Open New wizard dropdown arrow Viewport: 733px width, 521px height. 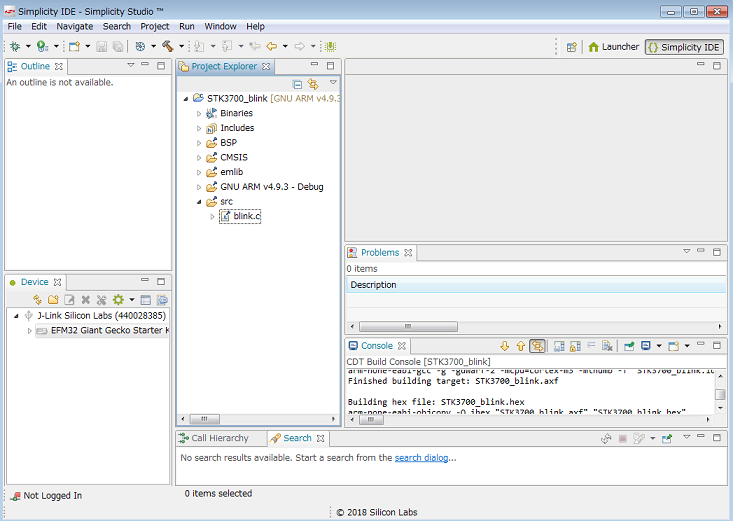click(x=87, y=46)
